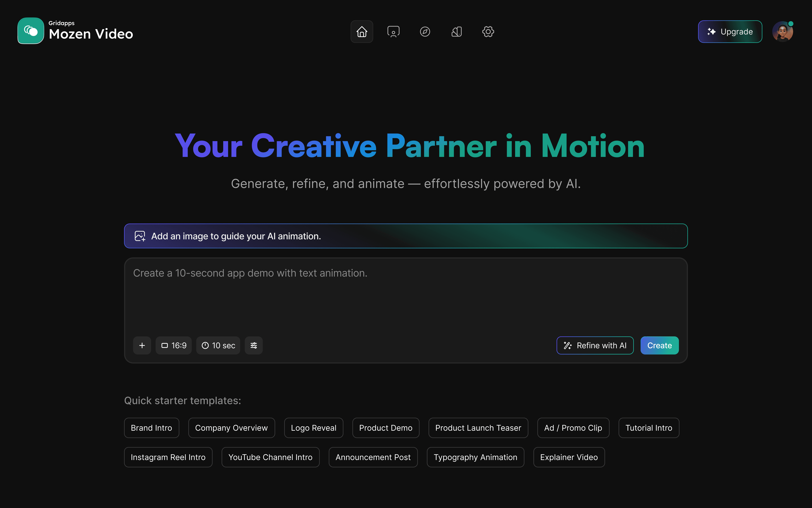Click the 'Your Creative Partner in Motion' heading
Viewport: 812px width, 508px height.
click(409, 146)
